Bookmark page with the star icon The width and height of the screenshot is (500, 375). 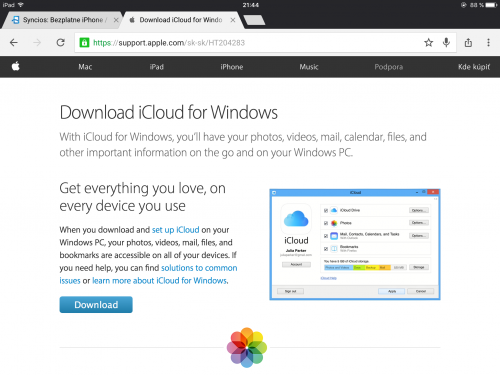click(x=428, y=42)
